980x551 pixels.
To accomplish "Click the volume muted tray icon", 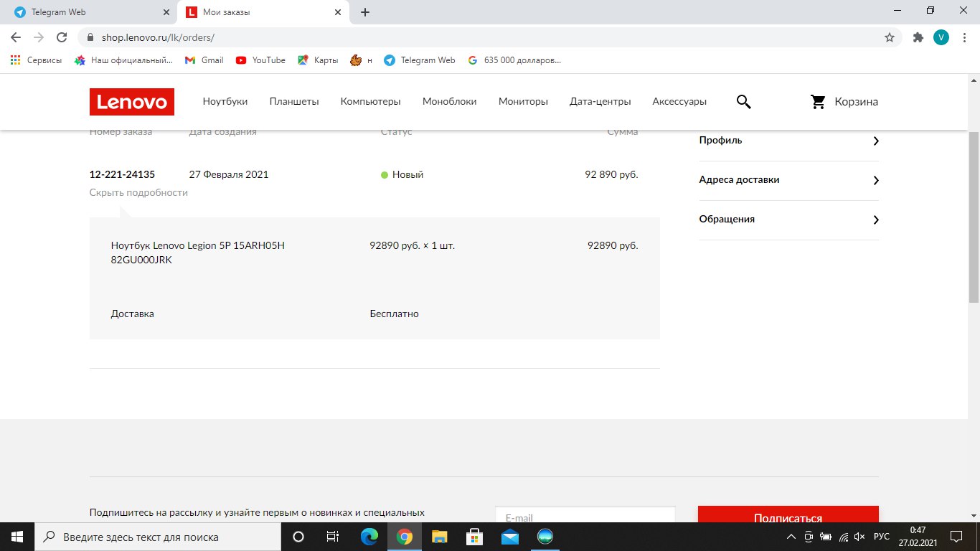I will tap(860, 537).
